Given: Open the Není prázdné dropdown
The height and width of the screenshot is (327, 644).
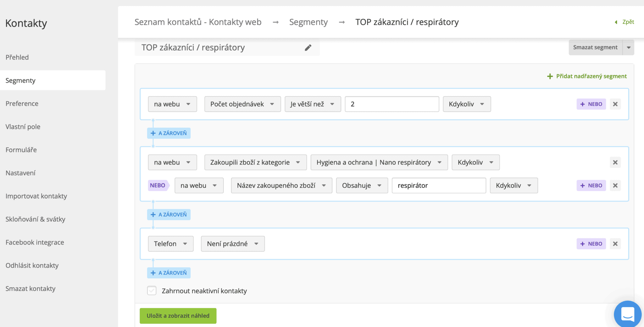Looking at the screenshot, I should (233, 244).
